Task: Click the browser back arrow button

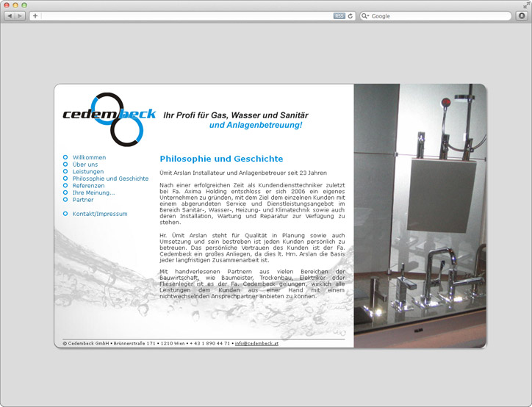Action: (10, 16)
